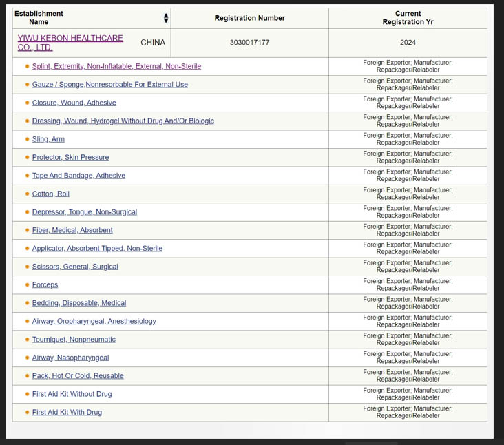Image resolution: width=504 pixels, height=445 pixels.
Task: Open Tourniquet, Nonpneumatic link
Action: pyautogui.click(x=74, y=340)
